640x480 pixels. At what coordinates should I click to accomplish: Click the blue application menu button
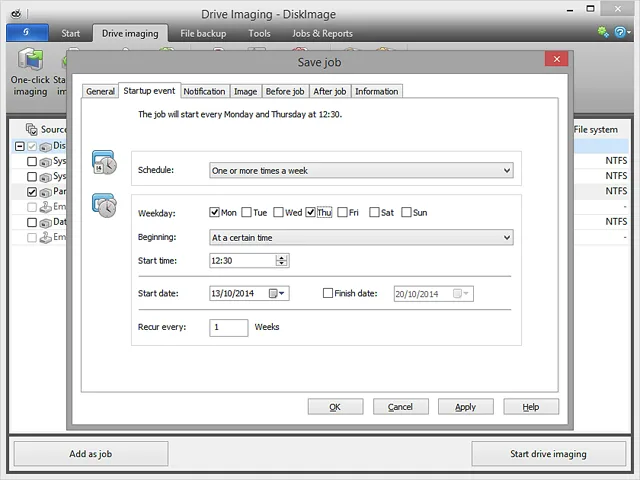[x=27, y=33]
